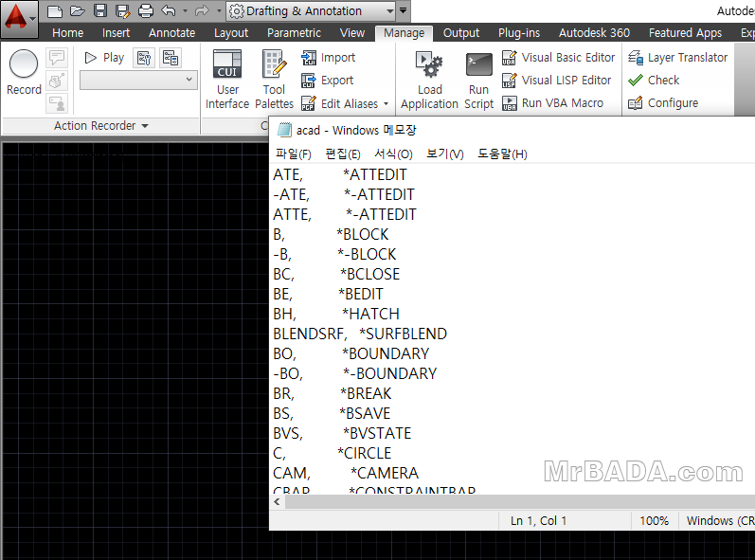Export customization settings
The width and height of the screenshot is (755, 560).
(x=328, y=81)
